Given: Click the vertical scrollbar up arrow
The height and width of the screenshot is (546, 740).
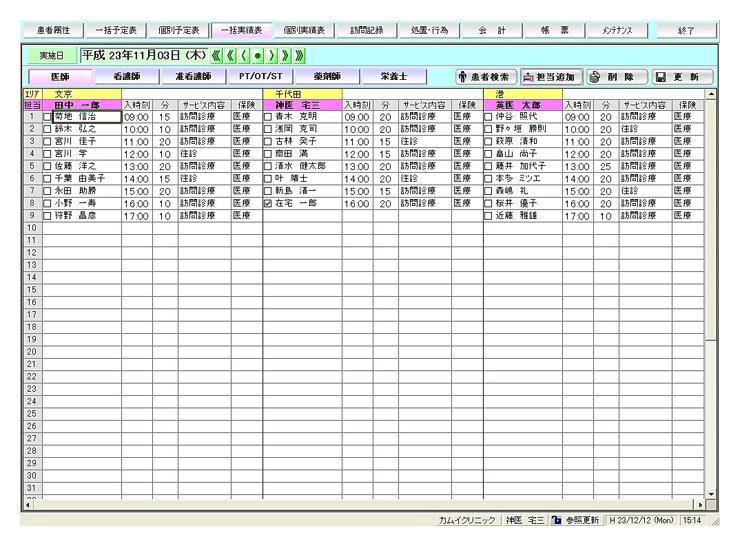Looking at the screenshot, I should click(711, 94).
